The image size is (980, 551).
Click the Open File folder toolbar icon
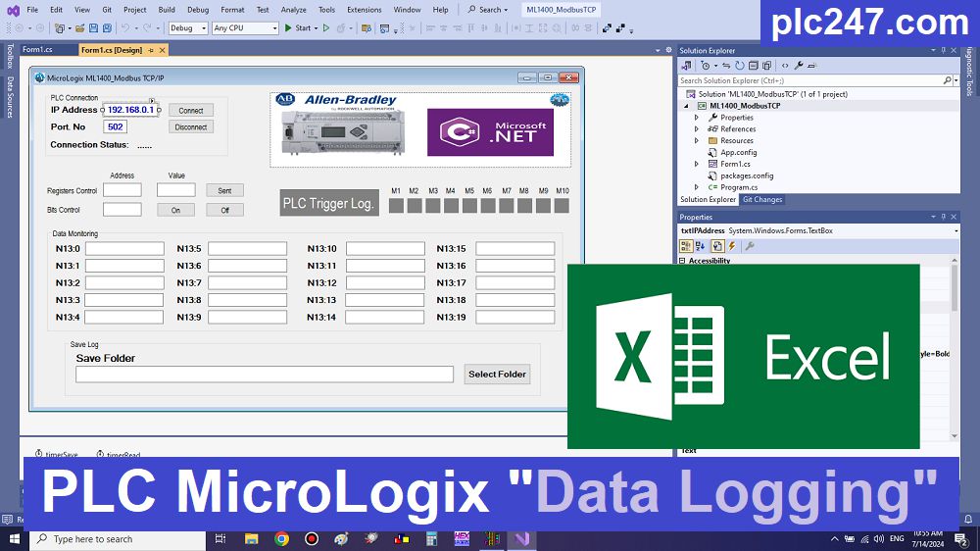80,28
